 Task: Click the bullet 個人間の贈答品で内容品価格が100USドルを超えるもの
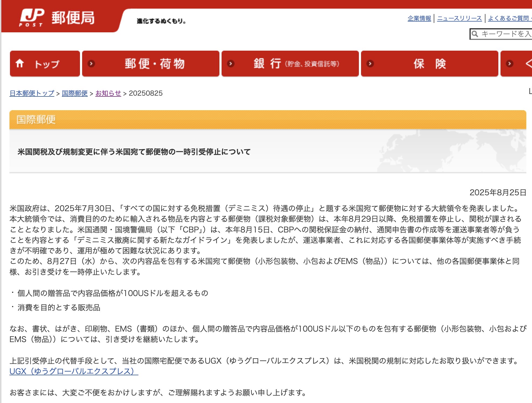113,293
